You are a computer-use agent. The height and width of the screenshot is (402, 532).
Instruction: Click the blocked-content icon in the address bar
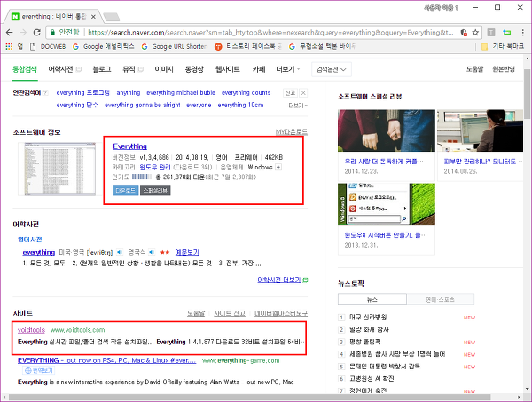coord(464,33)
